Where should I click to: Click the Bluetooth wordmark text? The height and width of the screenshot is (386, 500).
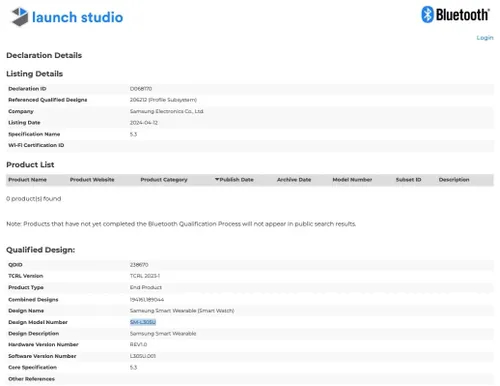pyautogui.click(x=463, y=15)
